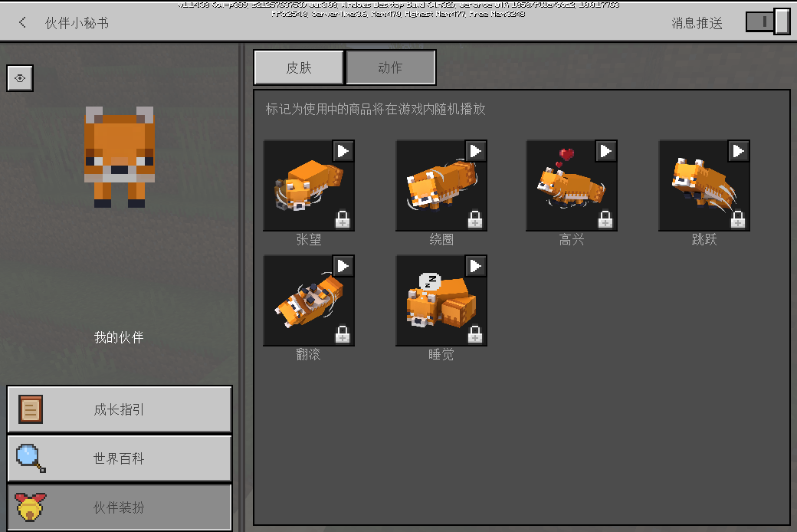
Task: Play the 高兴 animation preview
Action: [606, 151]
